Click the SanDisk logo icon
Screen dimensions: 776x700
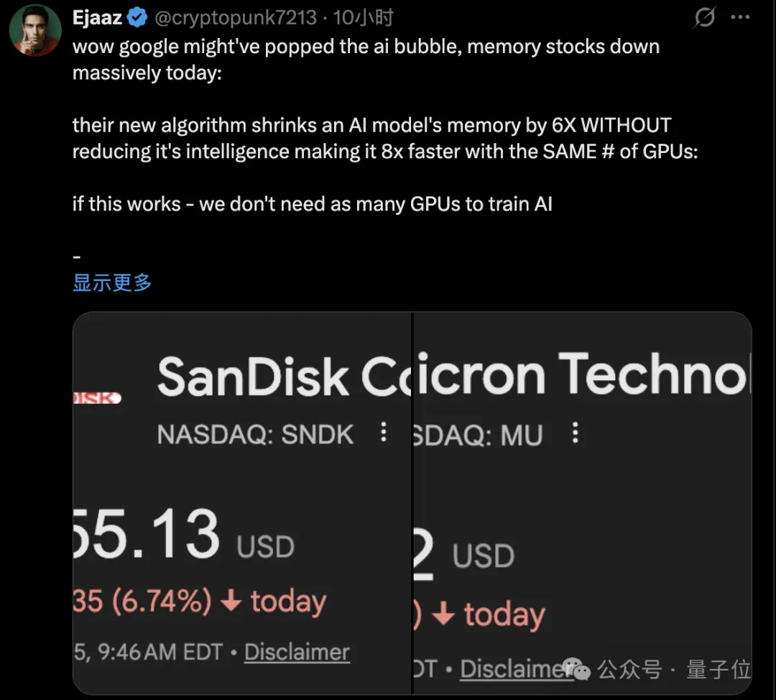point(96,397)
